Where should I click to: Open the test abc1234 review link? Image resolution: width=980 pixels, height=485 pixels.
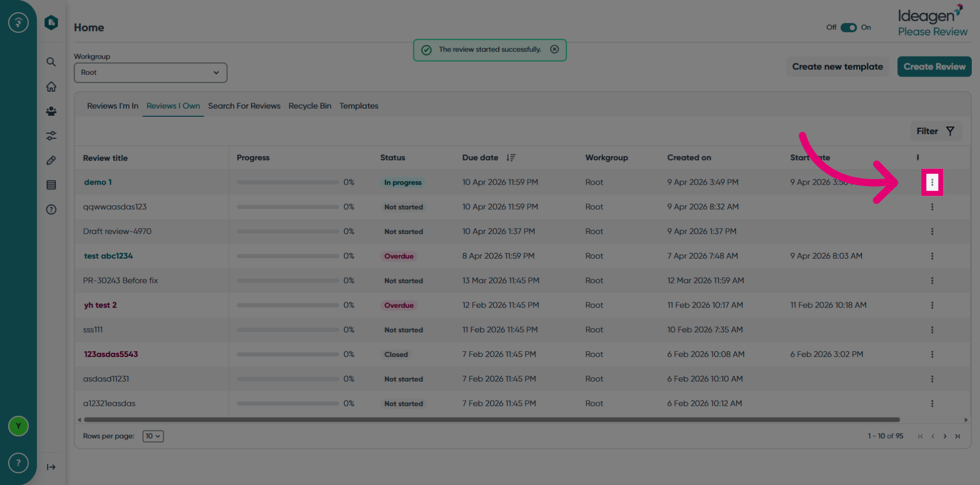click(x=108, y=256)
